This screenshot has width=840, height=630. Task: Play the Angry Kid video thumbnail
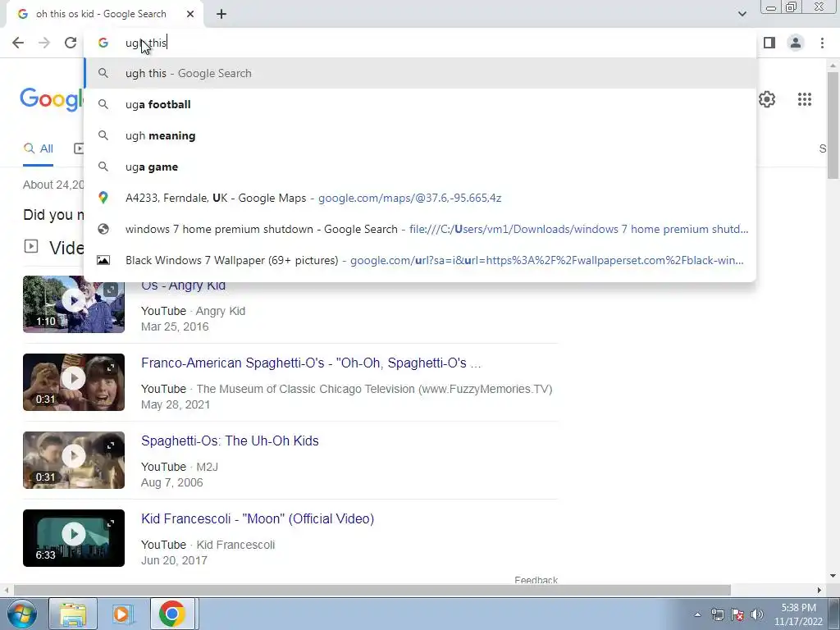coord(74,304)
